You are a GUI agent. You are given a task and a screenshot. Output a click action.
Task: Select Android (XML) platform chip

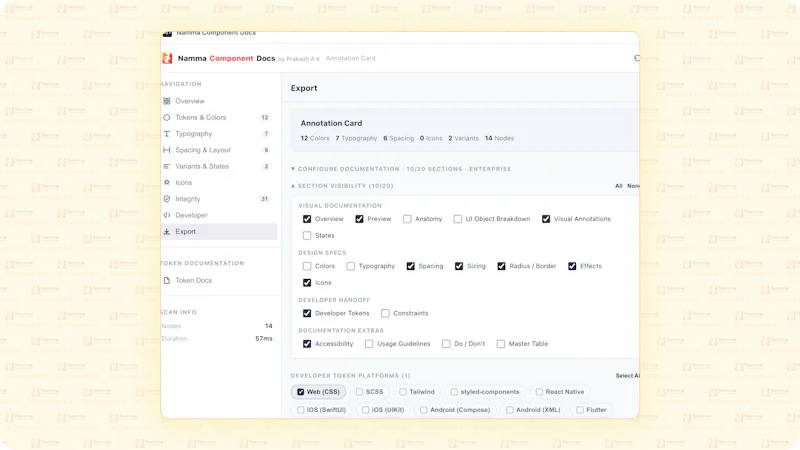coord(533,410)
